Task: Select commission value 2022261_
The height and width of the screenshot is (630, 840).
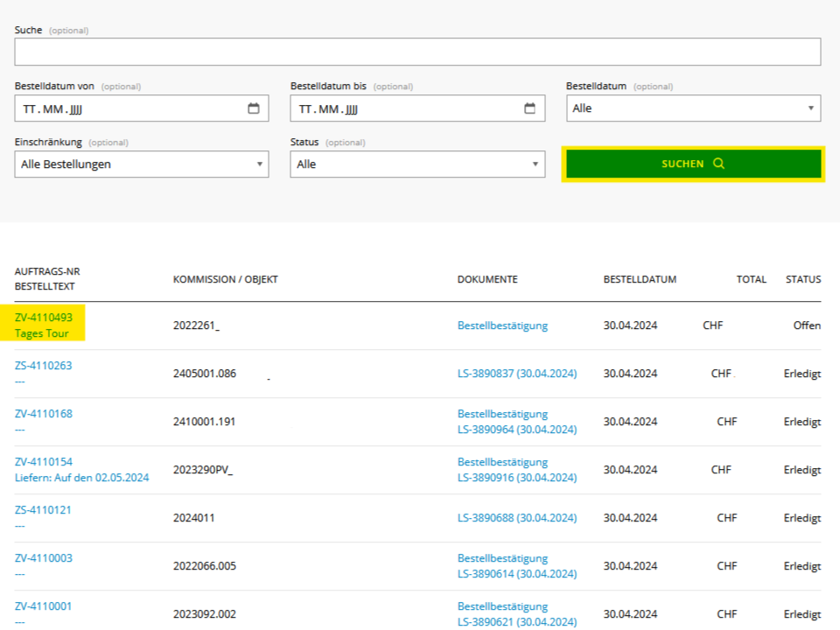Action: (196, 325)
